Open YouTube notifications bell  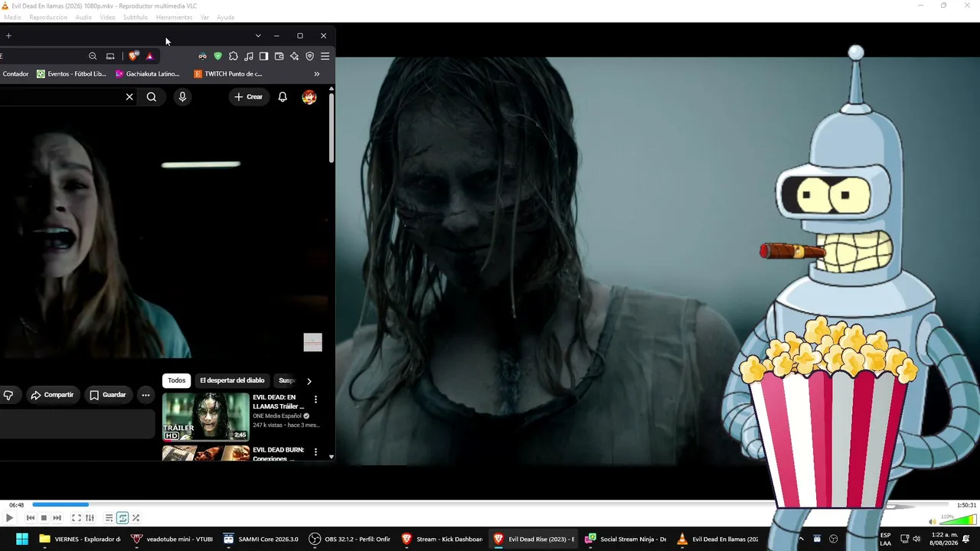point(283,96)
